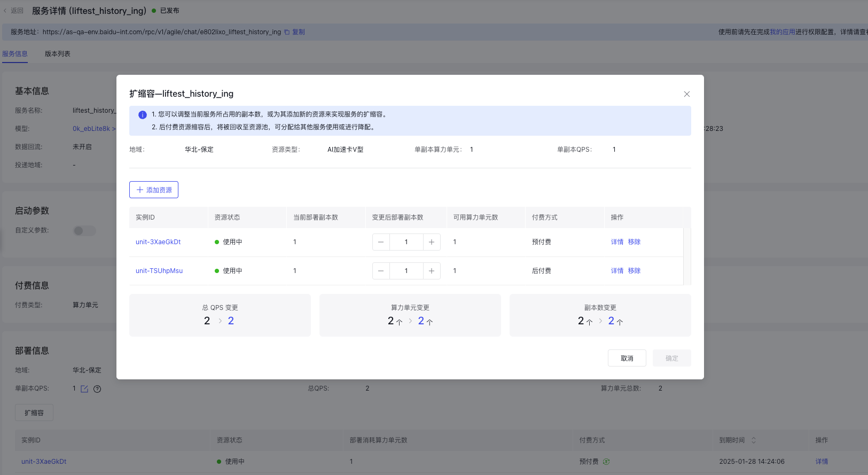This screenshot has height=475, width=868.
Task: Click the dialog table vertical scrollbar
Action: (x=687, y=256)
